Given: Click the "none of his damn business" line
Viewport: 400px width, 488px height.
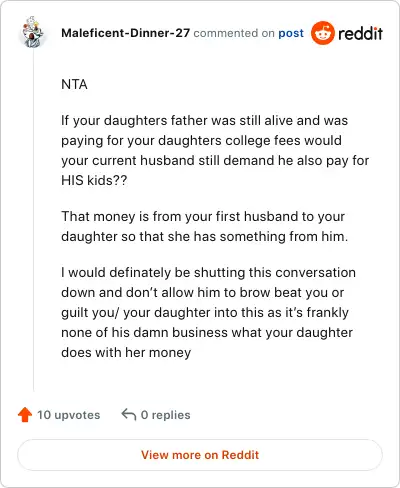Looking at the screenshot, I should click(207, 332).
